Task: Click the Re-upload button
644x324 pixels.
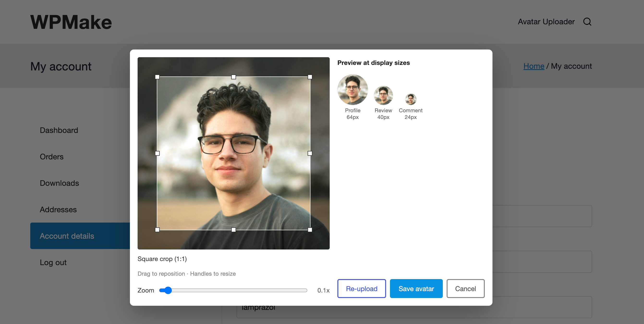Action: tap(362, 288)
